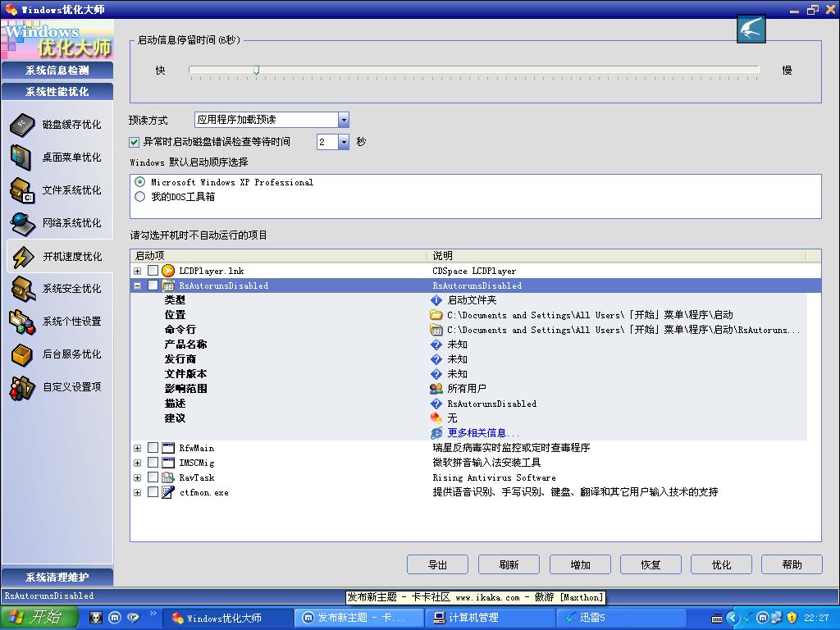This screenshot has height=630, width=840.
Task: Click the 导出 (Export) button
Action: [438, 564]
